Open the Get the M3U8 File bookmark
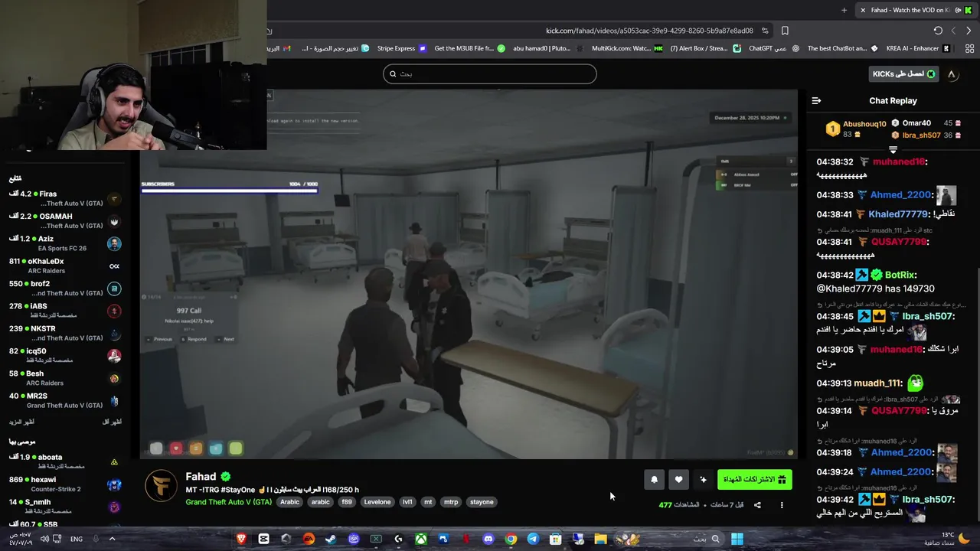 point(469,48)
